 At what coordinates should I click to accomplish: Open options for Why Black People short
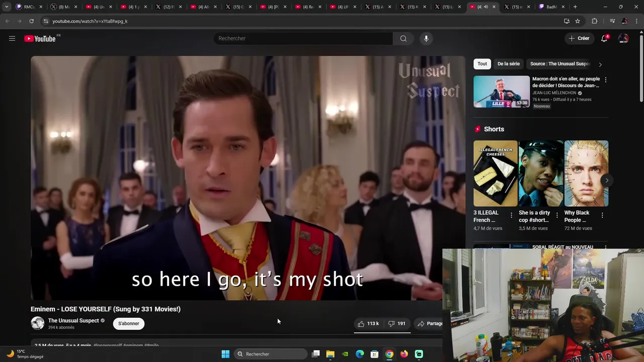(602, 215)
